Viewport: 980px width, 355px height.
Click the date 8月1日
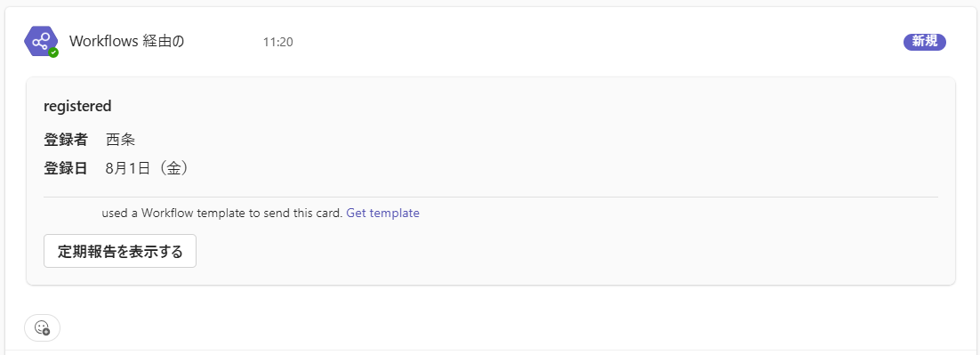(127, 169)
